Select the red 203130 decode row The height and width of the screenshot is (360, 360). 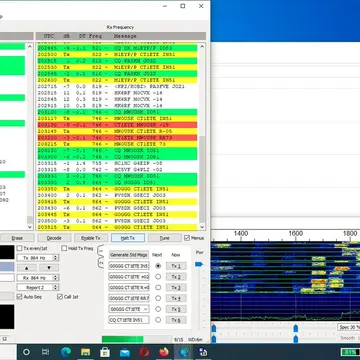tap(117, 125)
